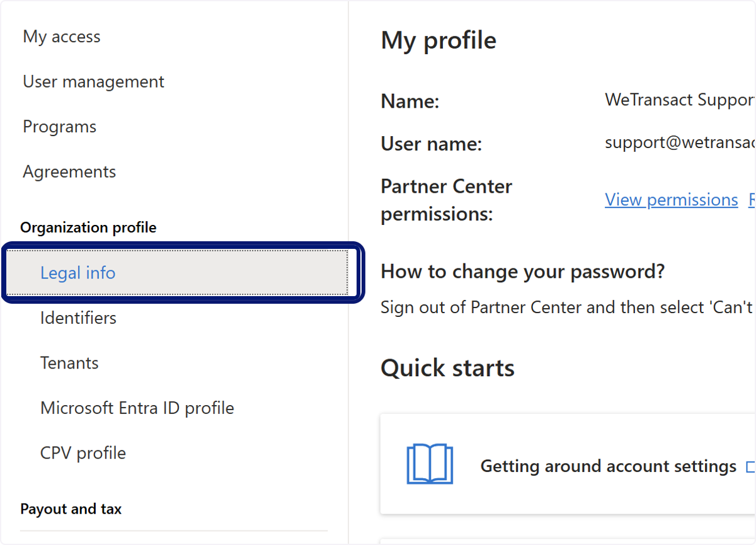756x545 pixels.
Task: Click the Sign out of Partner Center sentence
Action: tap(568, 307)
